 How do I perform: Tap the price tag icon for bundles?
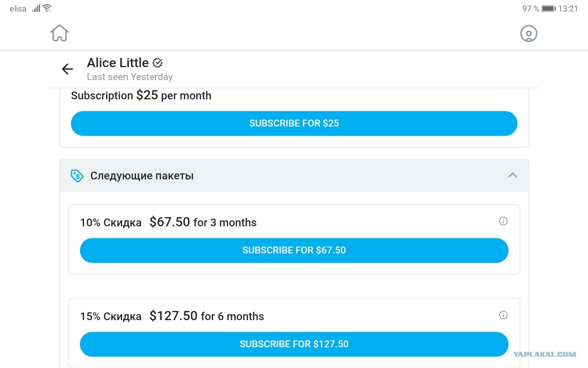click(77, 176)
